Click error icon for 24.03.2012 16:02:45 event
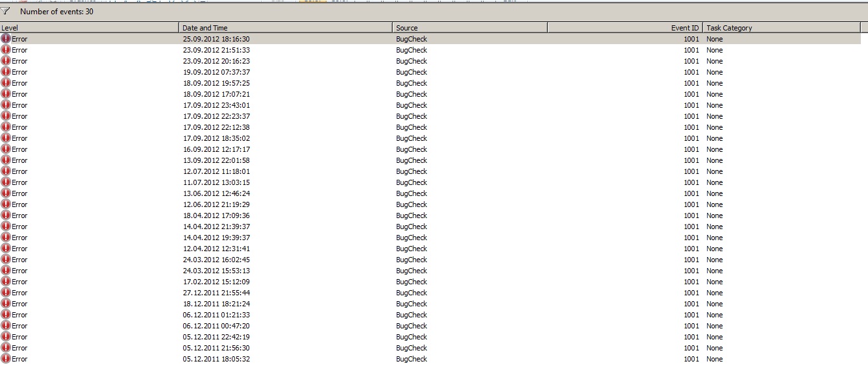The image size is (868, 368). [6, 260]
